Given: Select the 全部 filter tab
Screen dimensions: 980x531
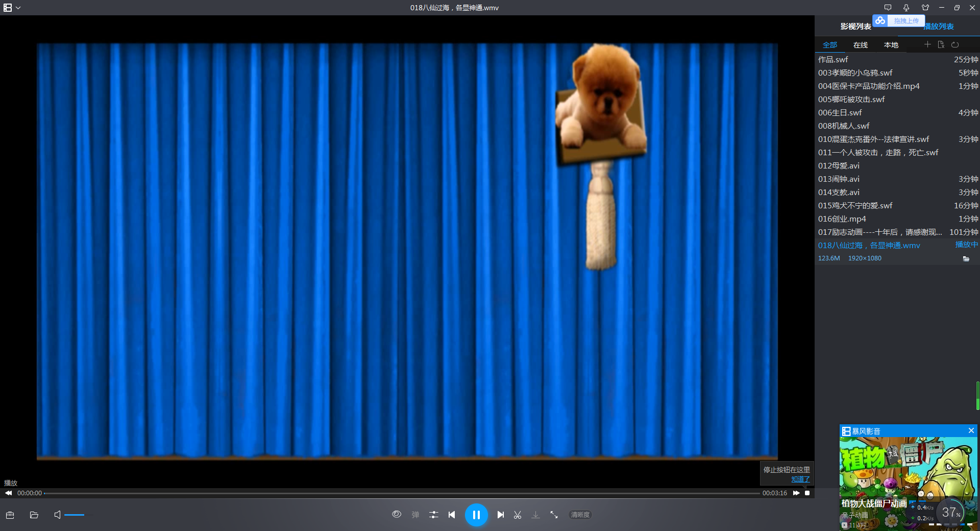Looking at the screenshot, I should tap(830, 45).
